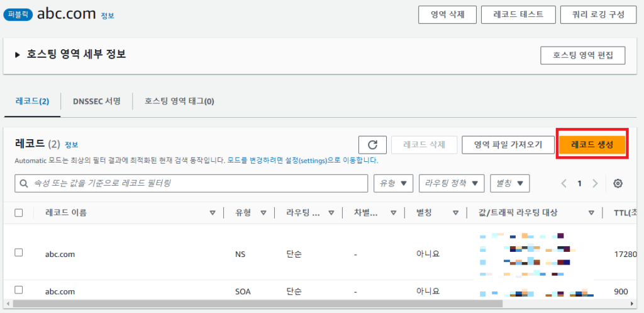
Task: Sort by 별칭 column arrow
Action: pyautogui.click(x=455, y=213)
